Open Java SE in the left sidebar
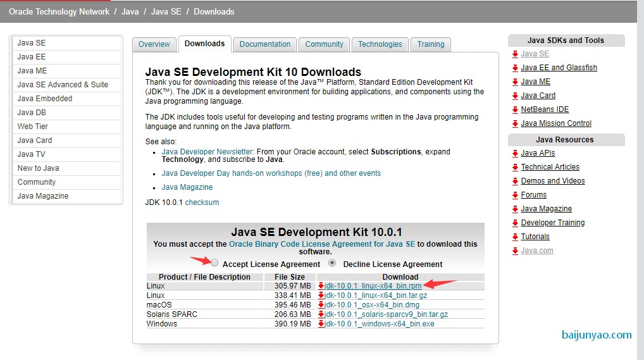 (66, 43)
